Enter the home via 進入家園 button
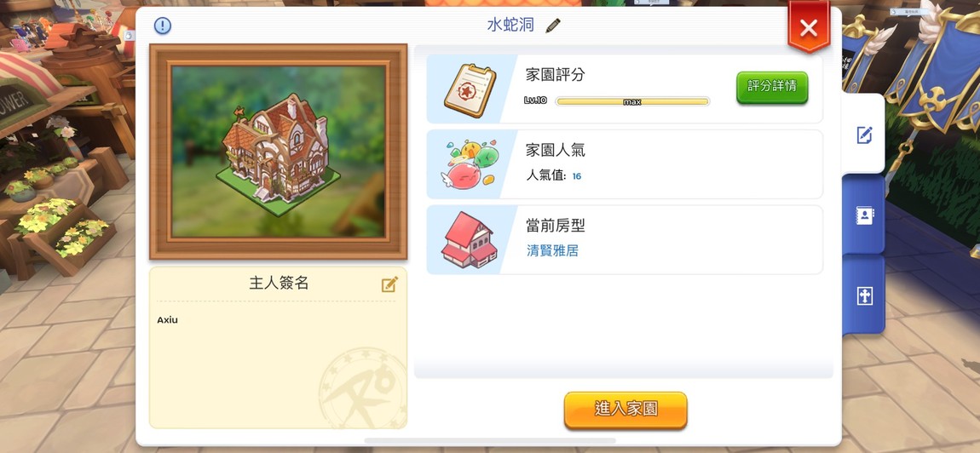Image resolution: width=980 pixels, height=453 pixels. coord(625,410)
